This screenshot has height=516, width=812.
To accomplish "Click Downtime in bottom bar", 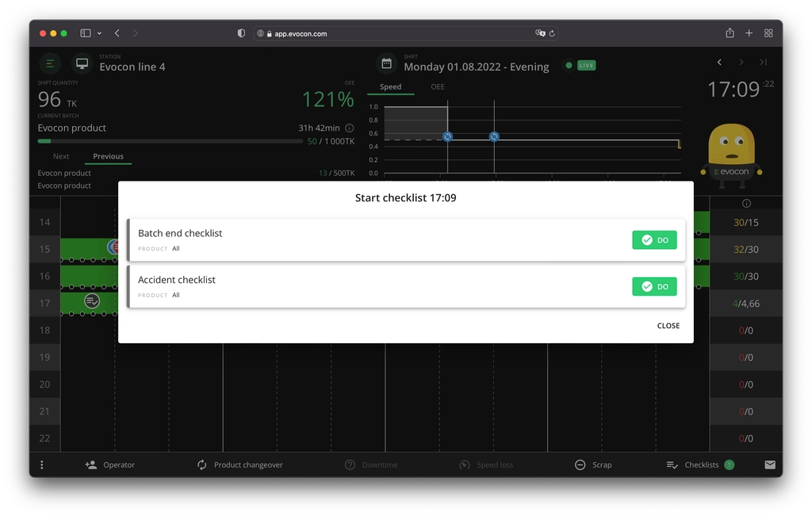I will click(371, 464).
